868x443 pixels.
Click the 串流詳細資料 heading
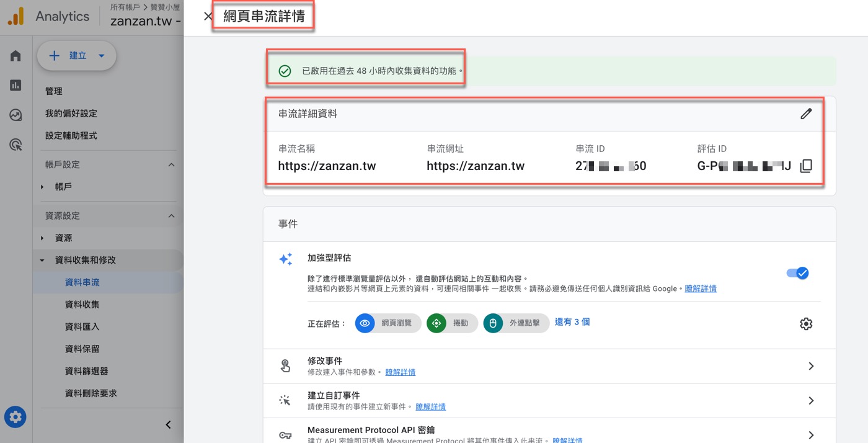pos(308,114)
